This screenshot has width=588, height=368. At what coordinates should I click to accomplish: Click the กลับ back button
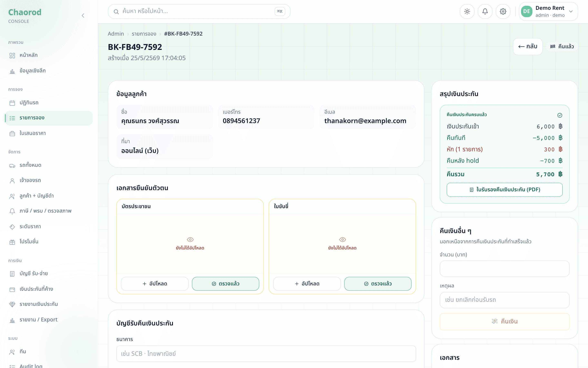coord(528,46)
